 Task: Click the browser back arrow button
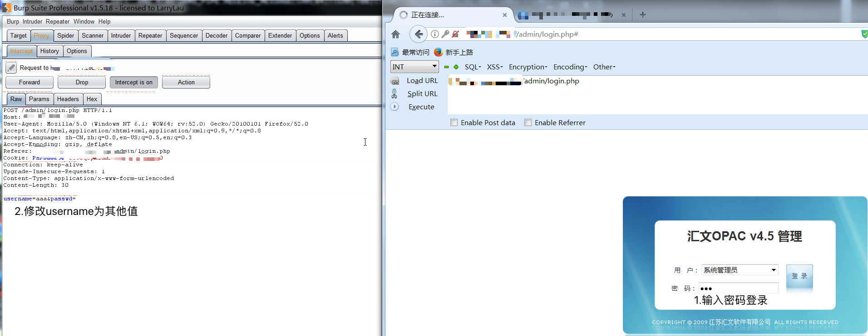coord(418,34)
